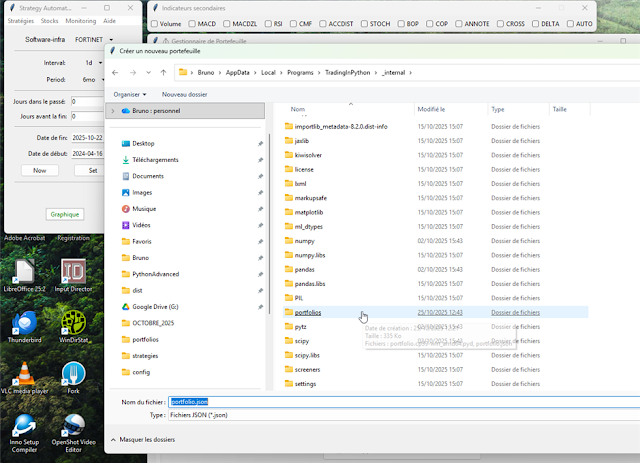Enable the MACD indicator checkbox

pos(191,23)
